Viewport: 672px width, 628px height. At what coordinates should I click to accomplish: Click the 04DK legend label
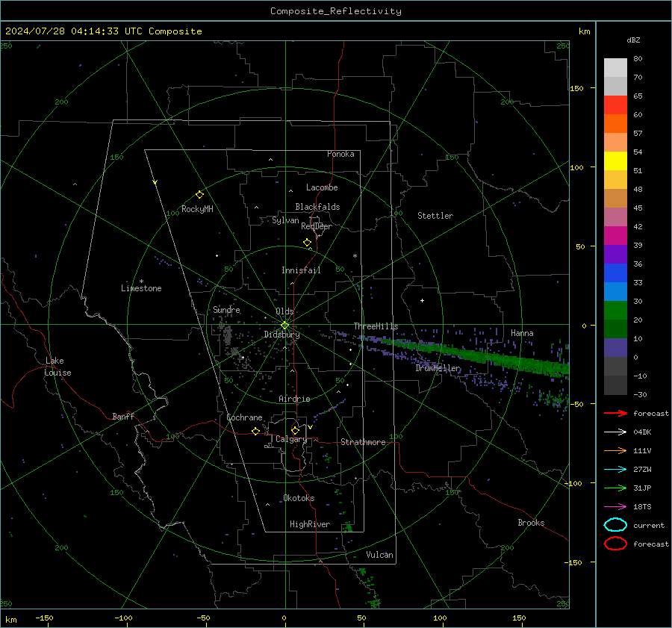click(x=642, y=432)
